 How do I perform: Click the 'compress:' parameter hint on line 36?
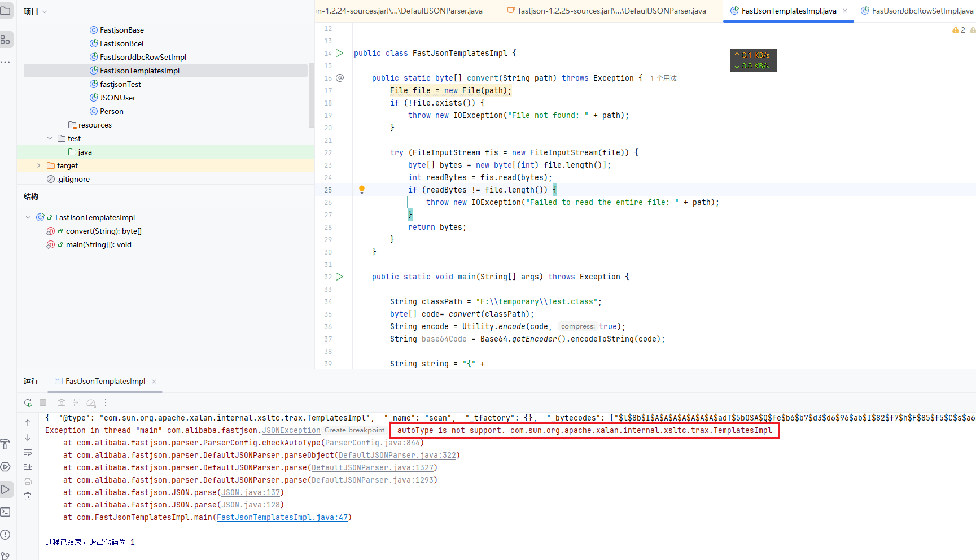coord(577,326)
